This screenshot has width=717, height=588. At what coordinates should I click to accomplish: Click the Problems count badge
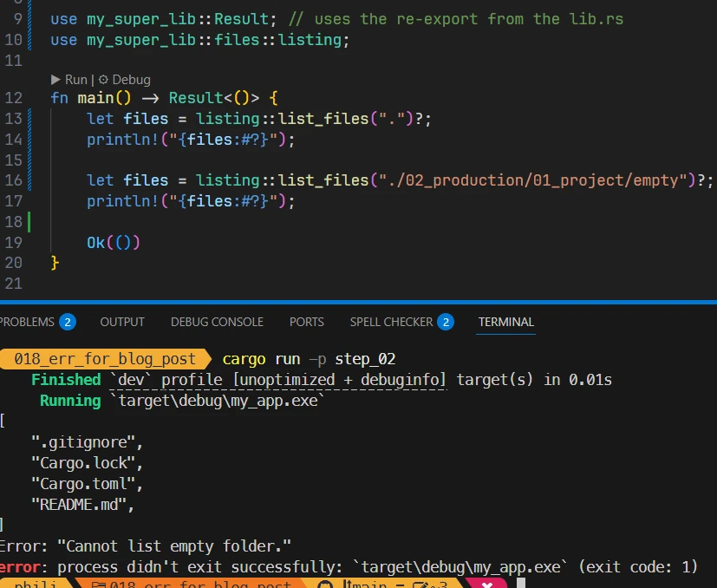[68, 322]
